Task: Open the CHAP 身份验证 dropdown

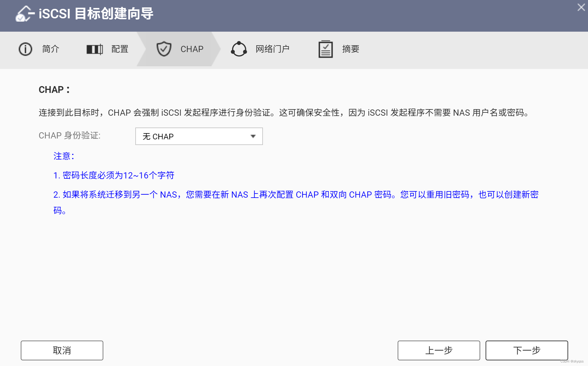Action: [x=199, y=136]
